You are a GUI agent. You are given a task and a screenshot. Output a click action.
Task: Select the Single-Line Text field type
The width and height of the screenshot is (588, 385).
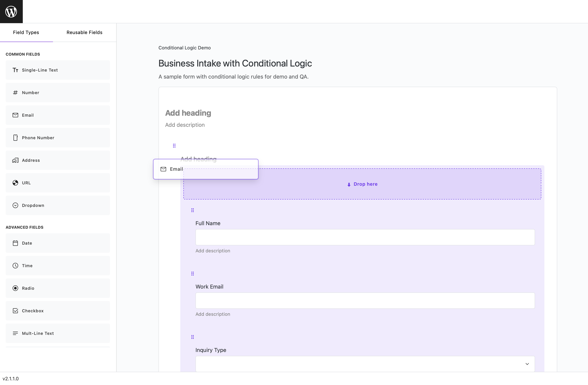pyautogui.click(x=58, y=70)
